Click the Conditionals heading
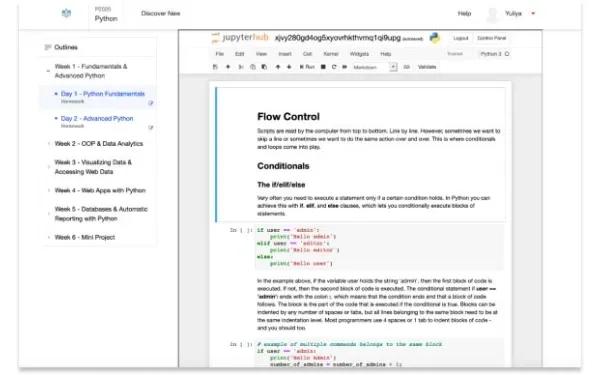The image size is (600, 375). [x=283, y=166]
